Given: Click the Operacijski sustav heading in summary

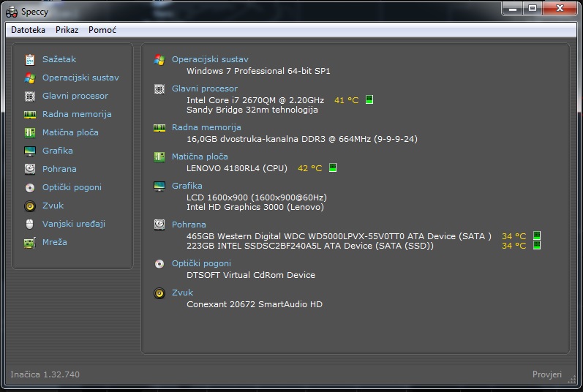Looking at the screenshot, I should 210,59.
